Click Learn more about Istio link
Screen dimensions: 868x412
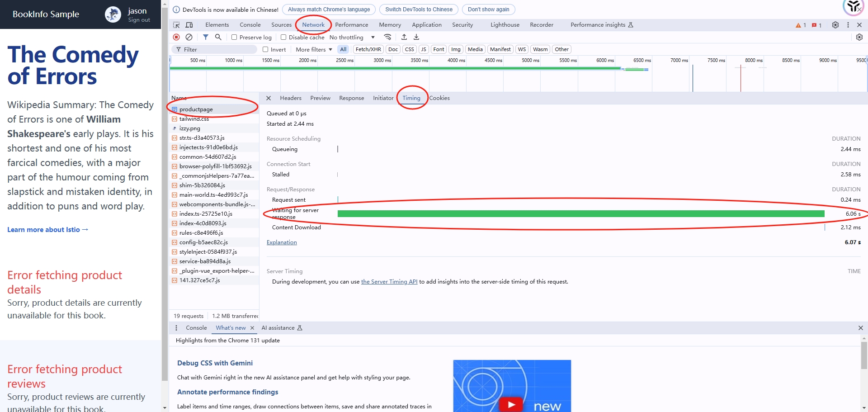pos(47,230)
